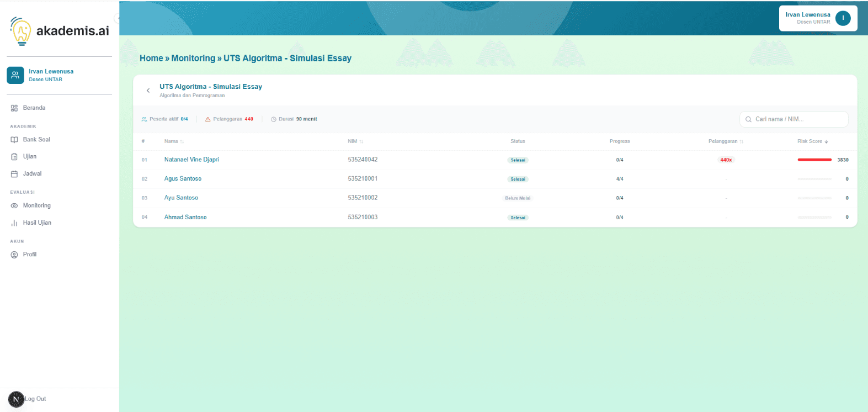Click Agus Santoso's empty risk score bar
Screen dimensions: 868x412
(x=814, y=179)
